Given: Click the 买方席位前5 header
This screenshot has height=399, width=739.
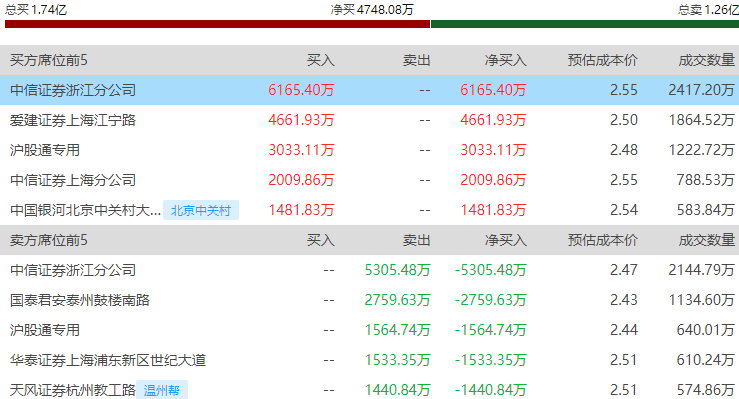Looking at the screenshot, I should (x=49, y=60).
